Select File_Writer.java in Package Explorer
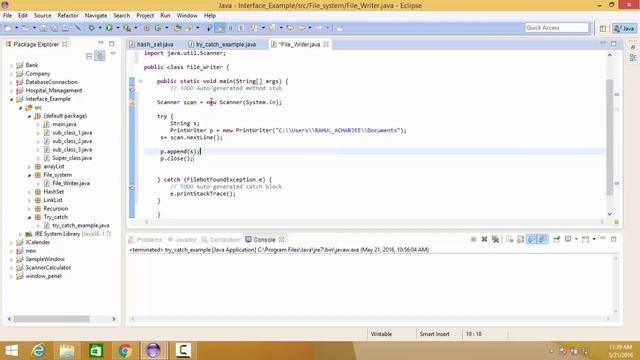The width and height of the screenshot is (640, 360). pyautogui.click(x=71, y=183)
